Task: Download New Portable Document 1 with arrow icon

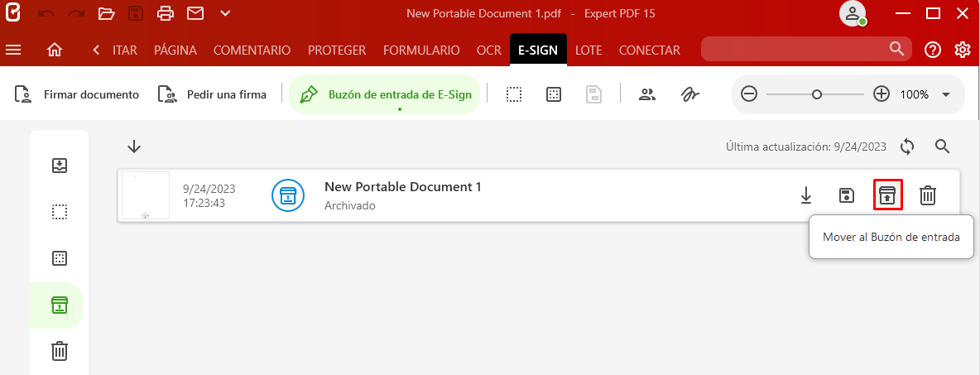Action: [806, 195]
